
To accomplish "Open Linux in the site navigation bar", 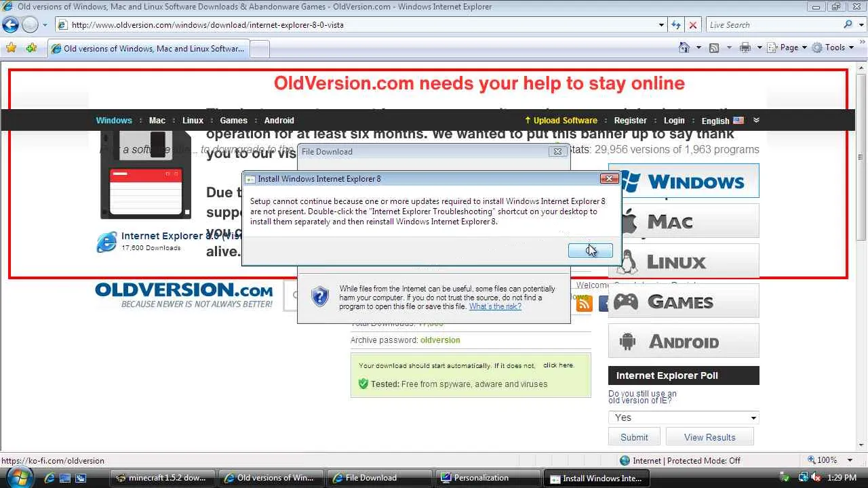I will pos(193,121).
